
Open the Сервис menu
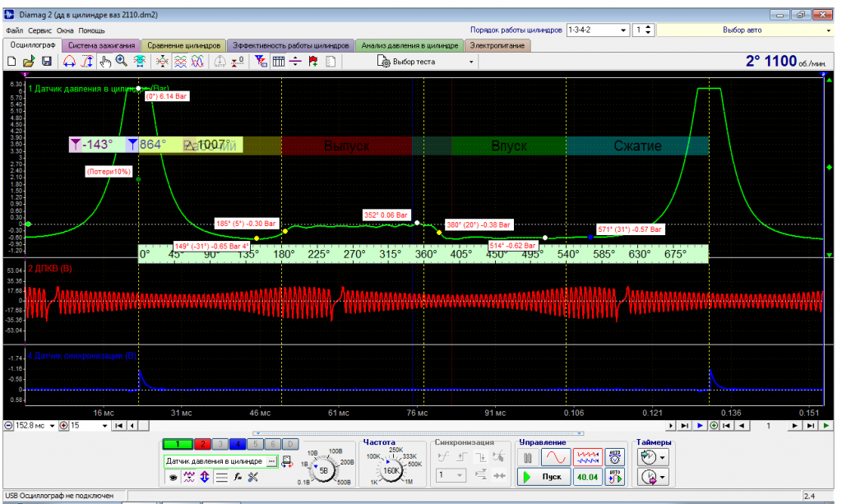(39, 30)
